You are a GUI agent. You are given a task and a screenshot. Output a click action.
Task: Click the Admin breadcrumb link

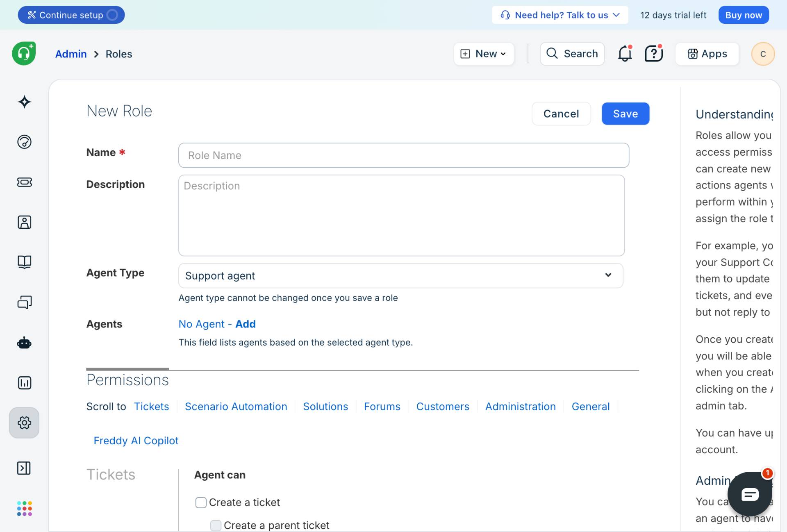pos(71,54)
